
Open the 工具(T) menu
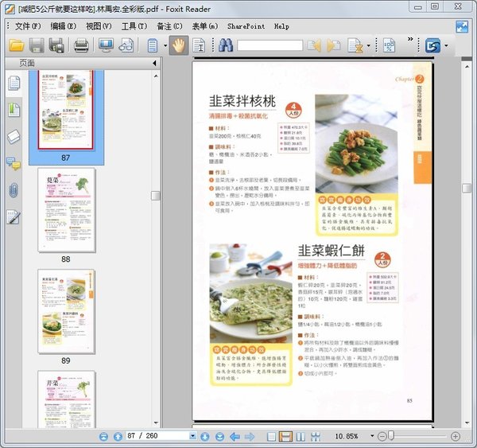coord(134,26)
